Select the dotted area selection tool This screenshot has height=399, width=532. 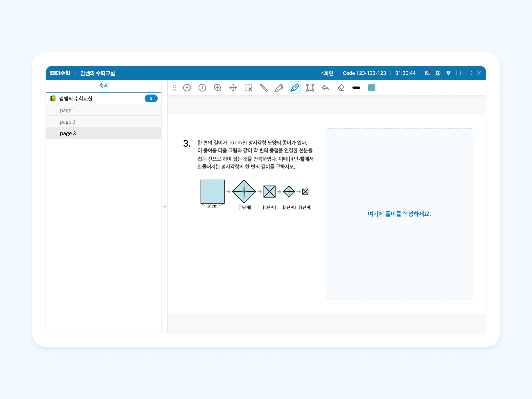point(248,88)
